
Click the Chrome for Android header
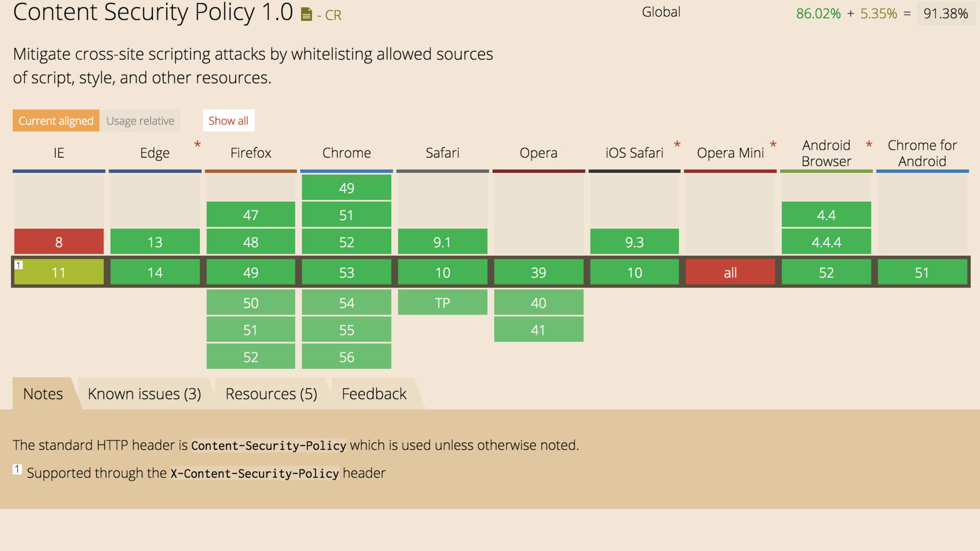point(922,153)
